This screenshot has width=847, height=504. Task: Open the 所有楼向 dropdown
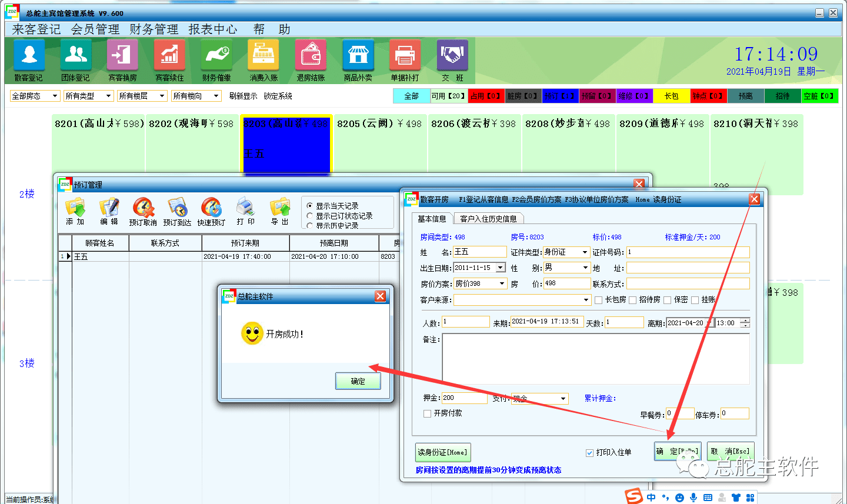tap(216, 96)
